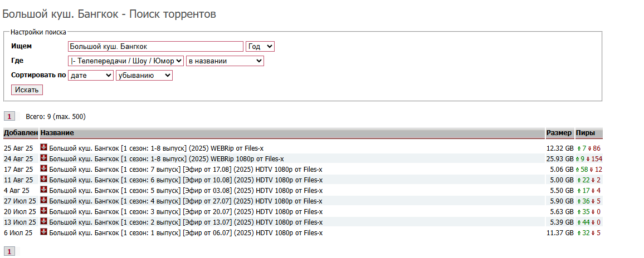Click the search text field with Большой куш
This screenshot has height=258, width=644.
point(155,47)
